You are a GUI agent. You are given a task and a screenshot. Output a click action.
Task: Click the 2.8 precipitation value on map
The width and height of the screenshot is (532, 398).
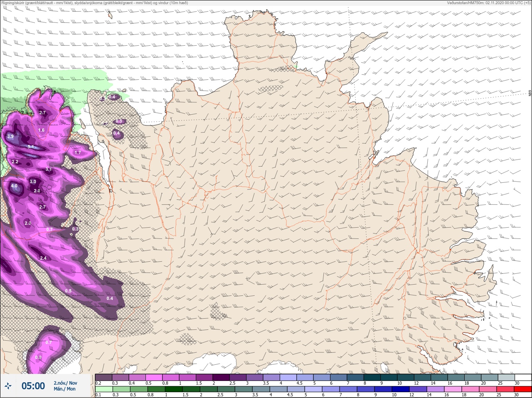[37, 191]
